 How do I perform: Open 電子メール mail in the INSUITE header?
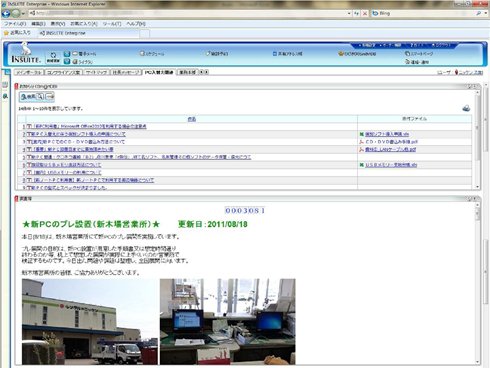85,54
